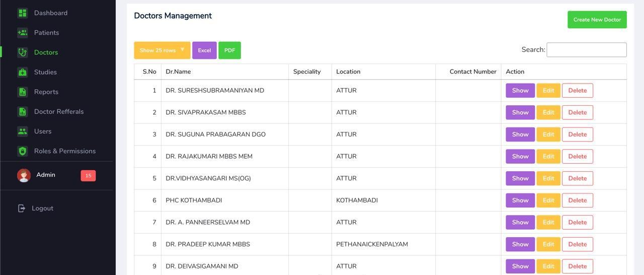Click the Roles & Permissions shield icon
The image size is (644, 275).
[x=22, y=151]
